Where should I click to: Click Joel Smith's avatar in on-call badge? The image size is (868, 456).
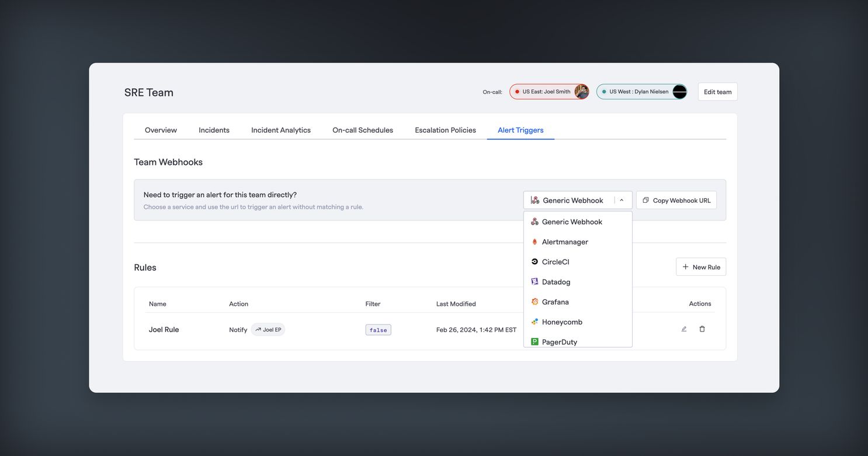581,92
